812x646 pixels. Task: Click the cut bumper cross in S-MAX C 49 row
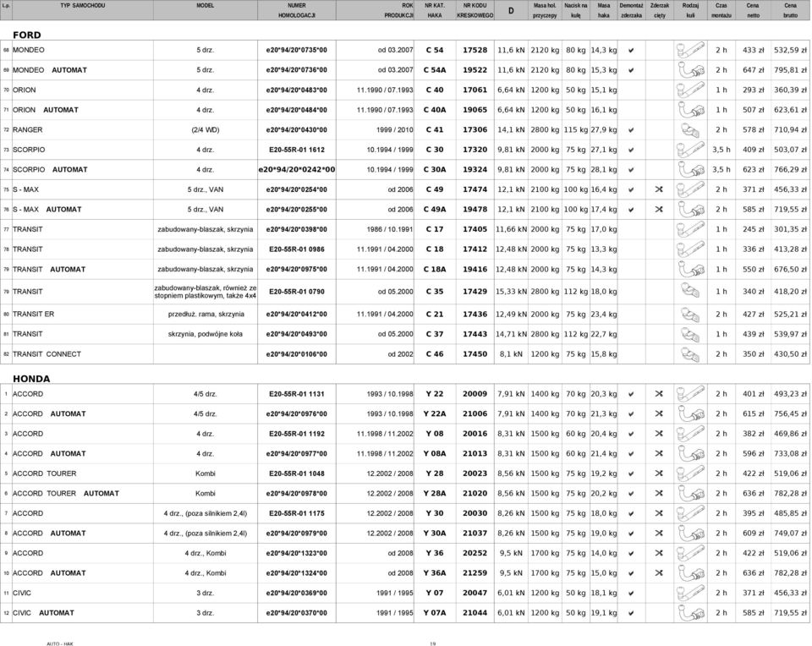point(659,189)
